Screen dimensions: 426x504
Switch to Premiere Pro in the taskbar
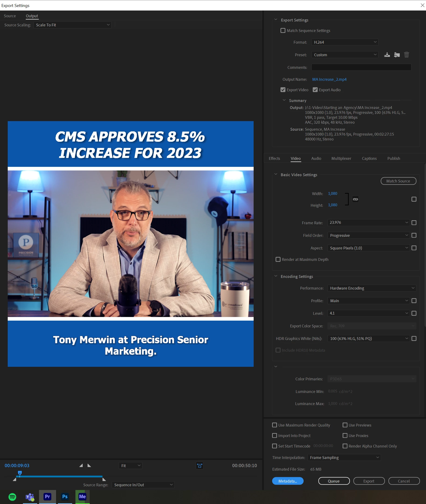point(47,497)
